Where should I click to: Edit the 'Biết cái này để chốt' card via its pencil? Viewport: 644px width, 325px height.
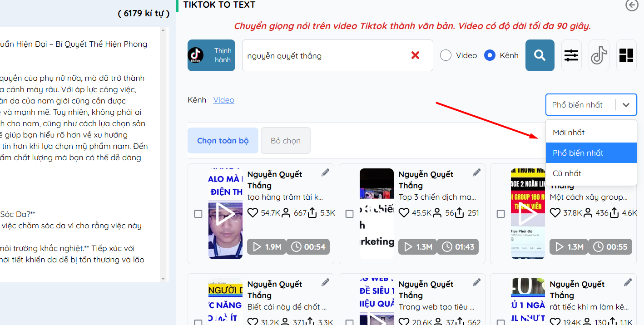326,282
